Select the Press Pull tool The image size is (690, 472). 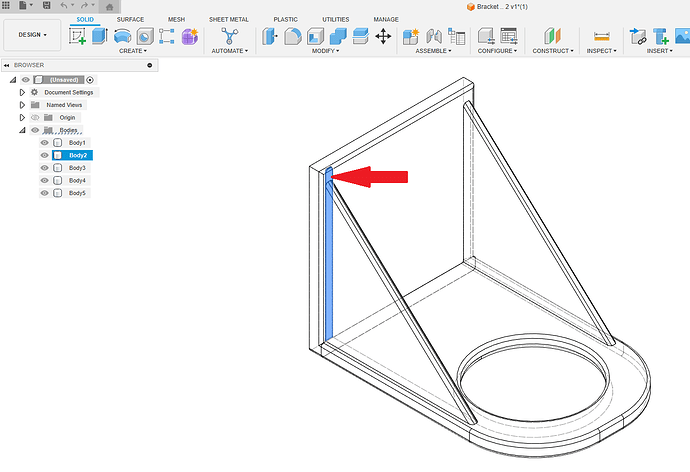pos(270,36)
